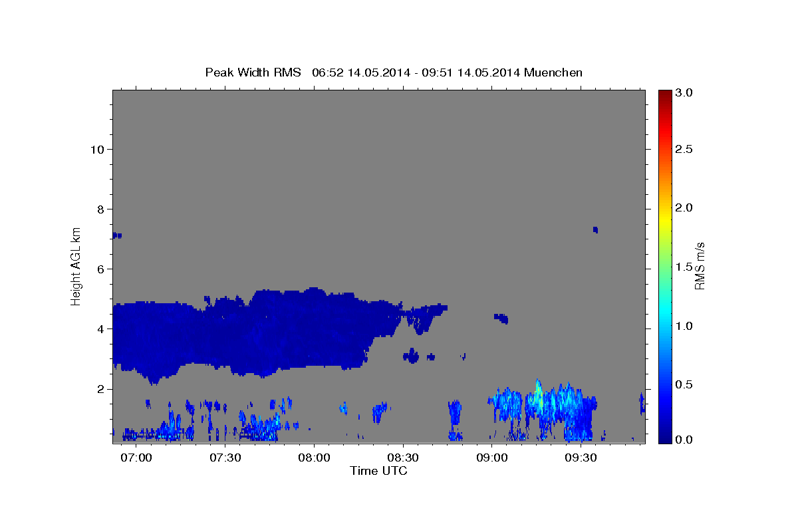This screenshot has width=798, height=532.
Task: Click the height tick label 6
Action: (x=100, y=269)
